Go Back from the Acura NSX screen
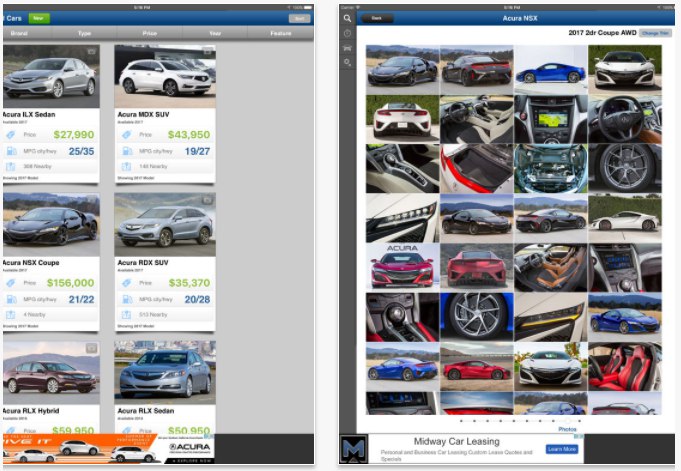This screenshot has width=681, height=471. (377, 18)
